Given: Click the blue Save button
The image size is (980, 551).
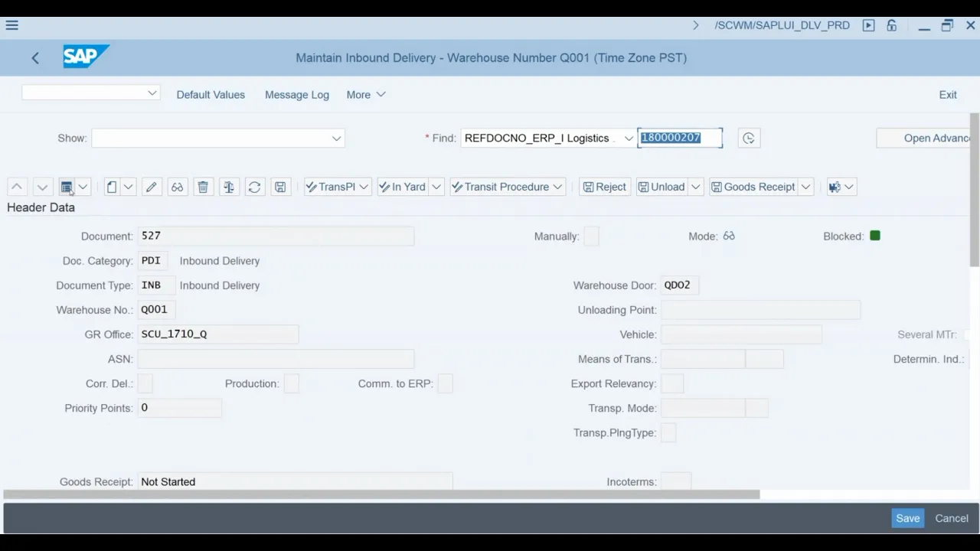Looking at the screenshot, I should point(908,518).
